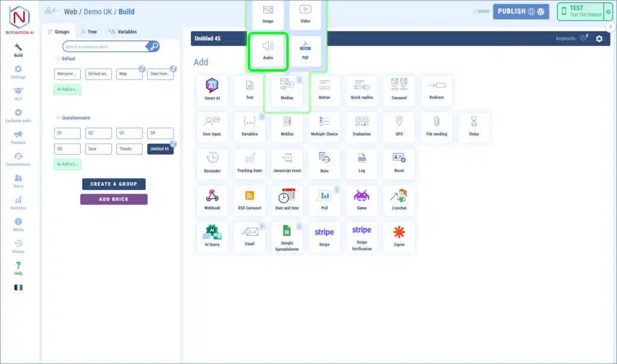Add a Carousel element
617x364 pixels.
tap(399, 89)
